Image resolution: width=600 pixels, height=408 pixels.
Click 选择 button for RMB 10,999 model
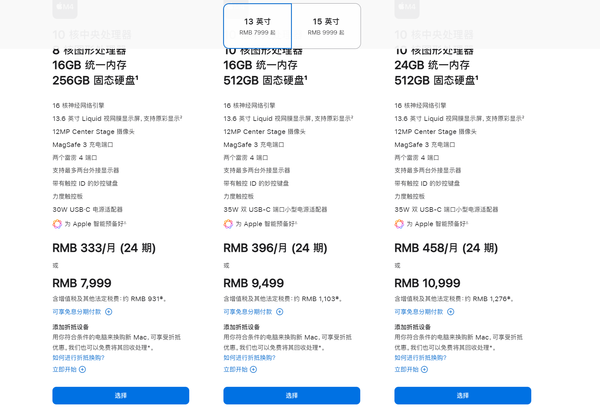coord(463,395)
